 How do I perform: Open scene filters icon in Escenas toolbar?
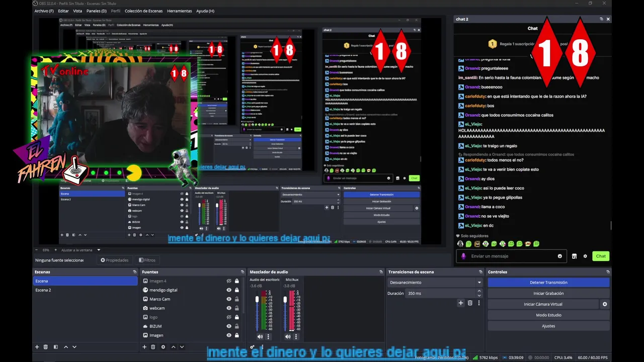[x=56, y=347]
